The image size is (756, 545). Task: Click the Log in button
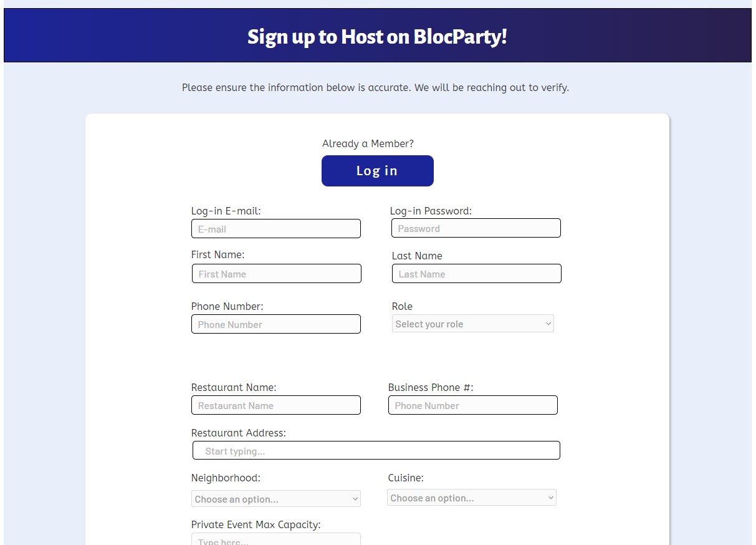[x=377, y=171]
